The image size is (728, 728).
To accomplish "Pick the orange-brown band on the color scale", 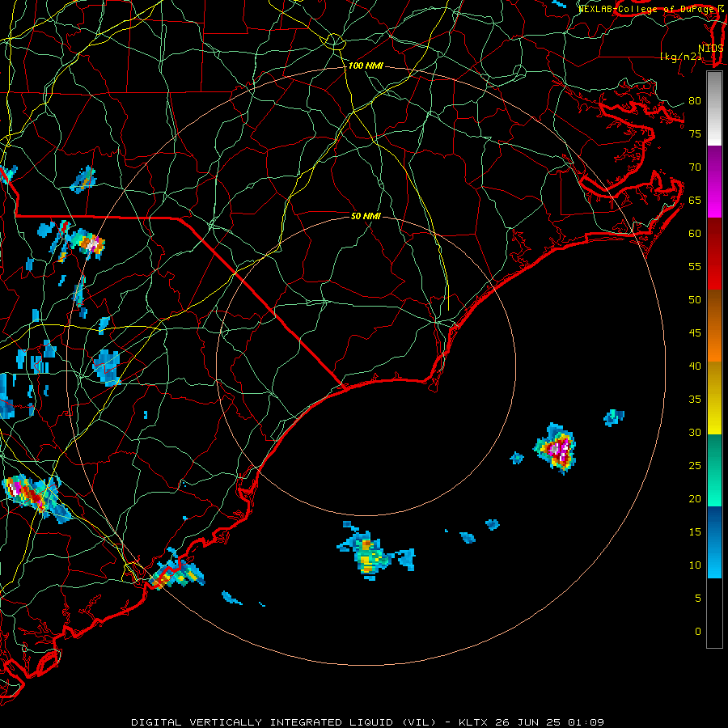I will [x=714, y=325].
